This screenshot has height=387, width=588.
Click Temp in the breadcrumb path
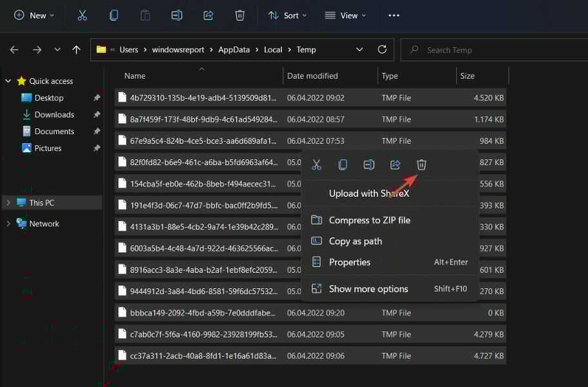coord(306,50)
